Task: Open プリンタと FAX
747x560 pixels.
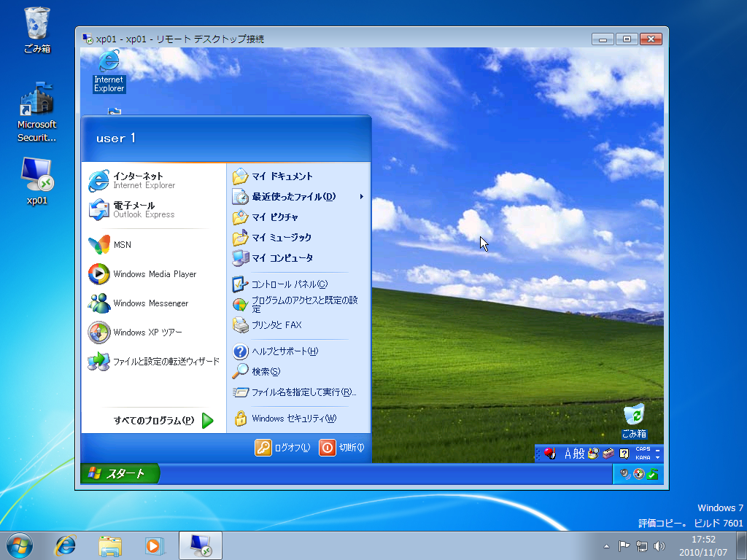Action: pyautogui.click(x=298, y=324)
